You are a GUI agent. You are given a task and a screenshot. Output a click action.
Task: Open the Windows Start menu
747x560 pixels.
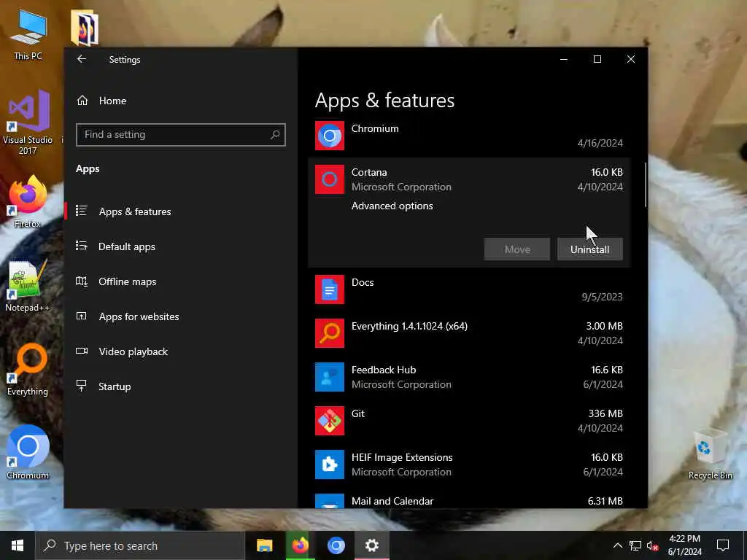tap(18, 545)
